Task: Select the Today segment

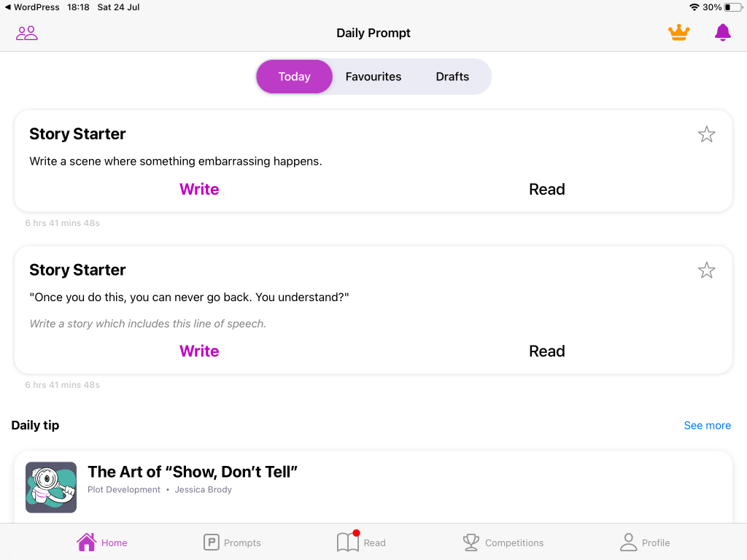Action: point(294,77)
